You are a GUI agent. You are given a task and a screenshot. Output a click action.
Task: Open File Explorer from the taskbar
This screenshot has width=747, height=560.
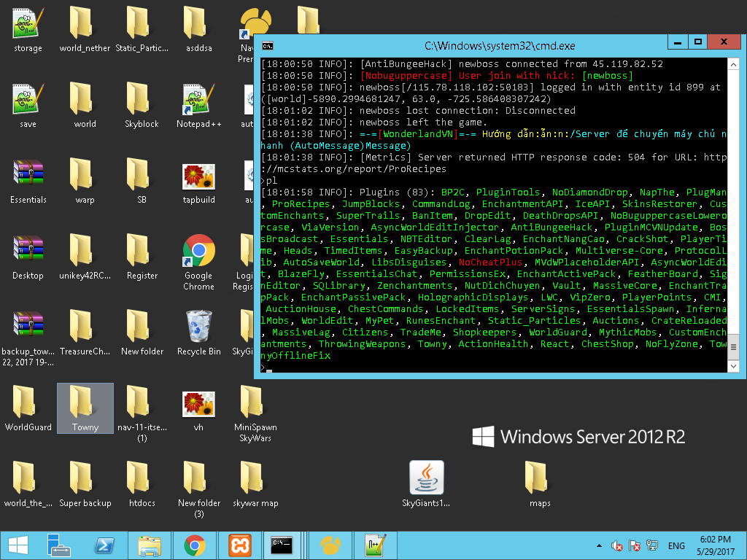150,545
